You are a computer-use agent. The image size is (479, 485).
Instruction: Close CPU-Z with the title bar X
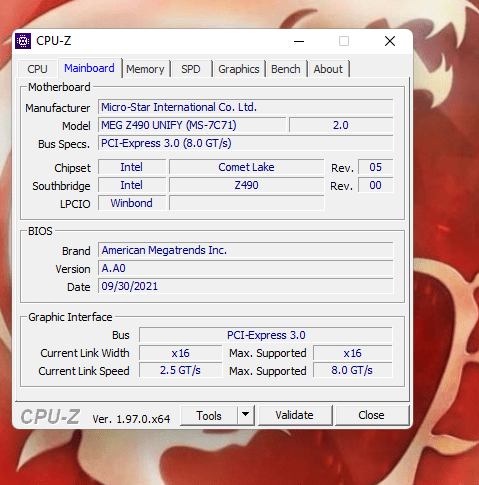(390, 41)
